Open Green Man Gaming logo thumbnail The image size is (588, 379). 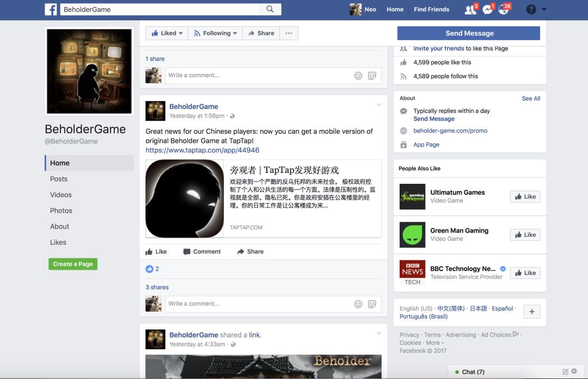[x=413, y=235]
